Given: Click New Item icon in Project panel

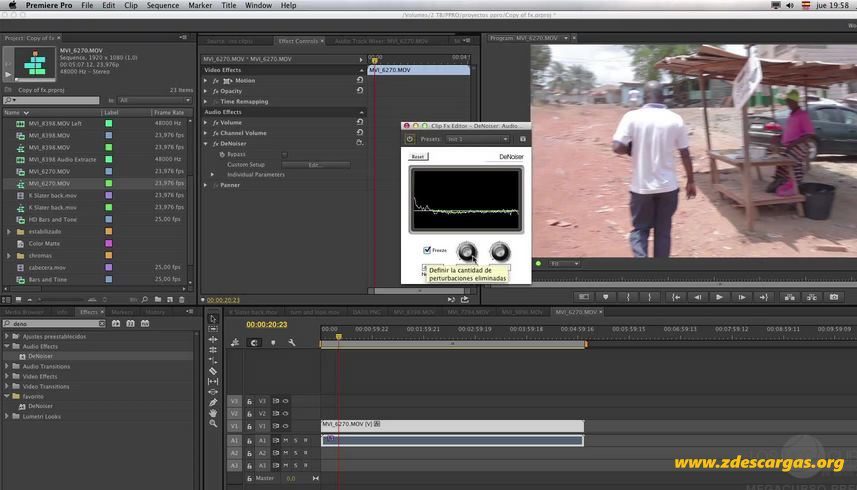Looking at the screenshot, I should click(x=170, y=299).
